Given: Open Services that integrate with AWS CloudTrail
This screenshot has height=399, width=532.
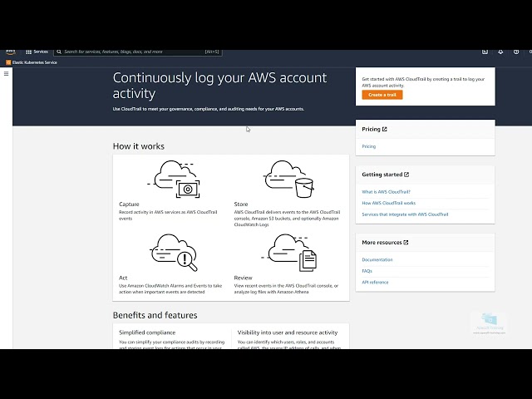Looking at the screenshot, I should coord(405,214).
